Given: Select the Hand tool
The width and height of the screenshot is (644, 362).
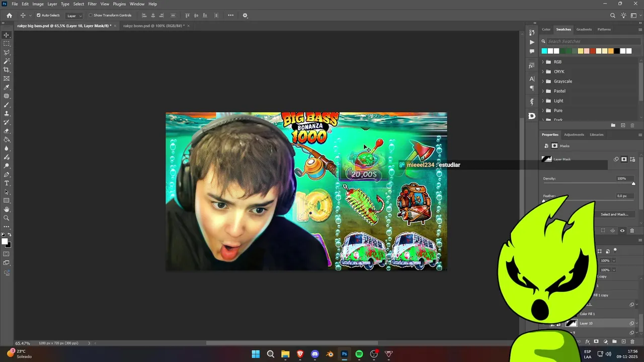Looking at the screenshot, I should [7, 209].
